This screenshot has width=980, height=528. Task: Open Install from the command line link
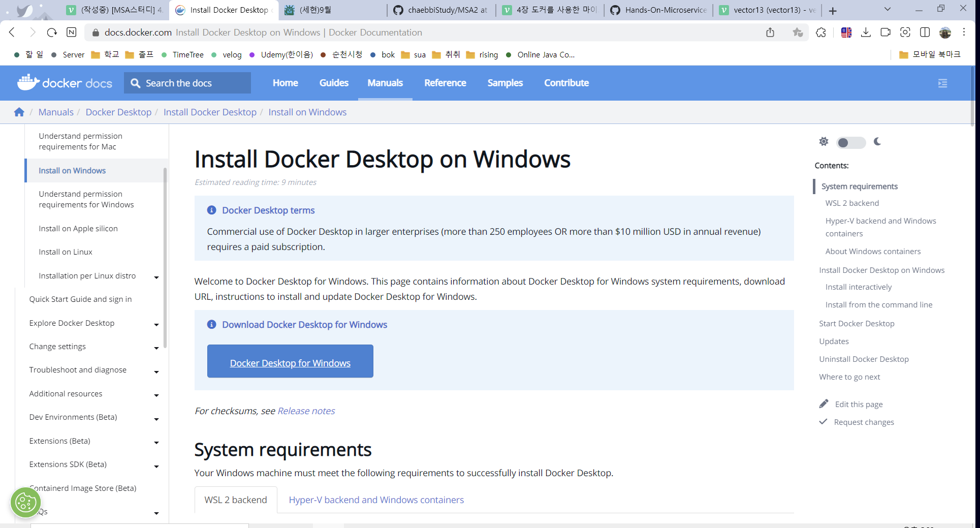tap(879, 304)
